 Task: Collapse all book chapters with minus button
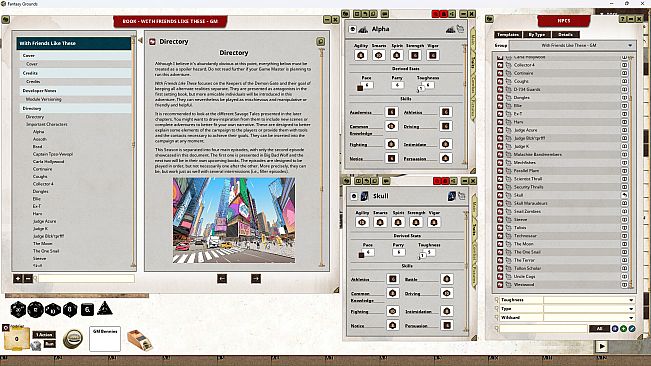click(x=28, y=278)
